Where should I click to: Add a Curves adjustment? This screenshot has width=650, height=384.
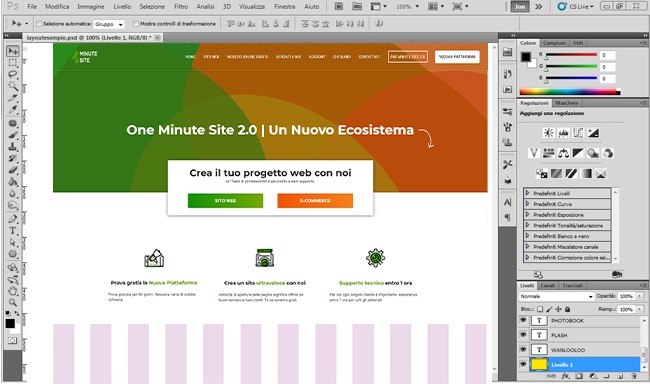(578, 133)
